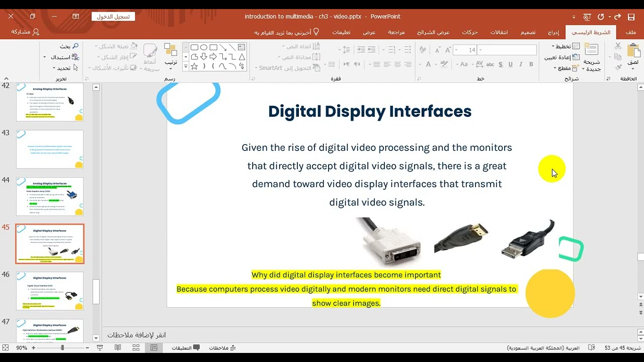
Task: Open the Insert (إدراج) tab
Action: pyautogui.click(x=553, y=32)
